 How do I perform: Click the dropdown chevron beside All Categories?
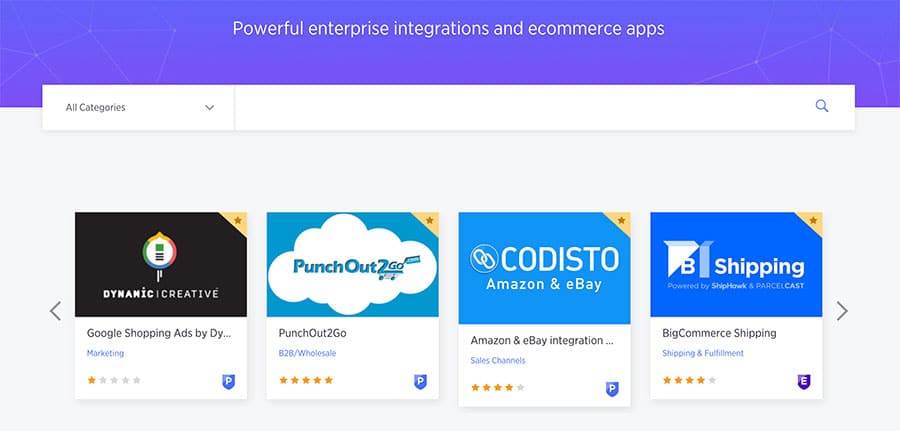pyautogui.click(x=210, y=107)
